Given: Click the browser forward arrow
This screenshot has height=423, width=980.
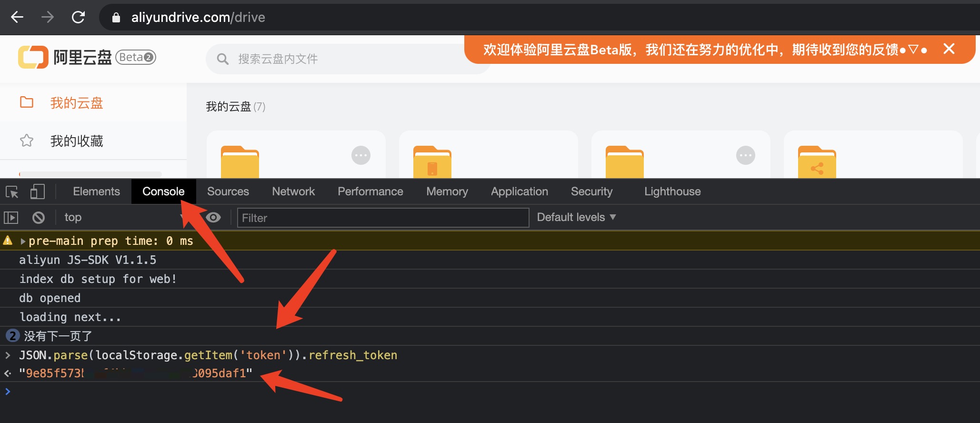Looking at the screenshot, I should pos(47,18).
